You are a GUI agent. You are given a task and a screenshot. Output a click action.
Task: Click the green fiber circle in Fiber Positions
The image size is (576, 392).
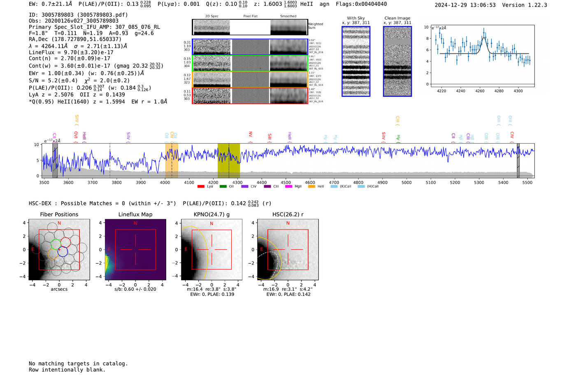click(x=56, y=244)
